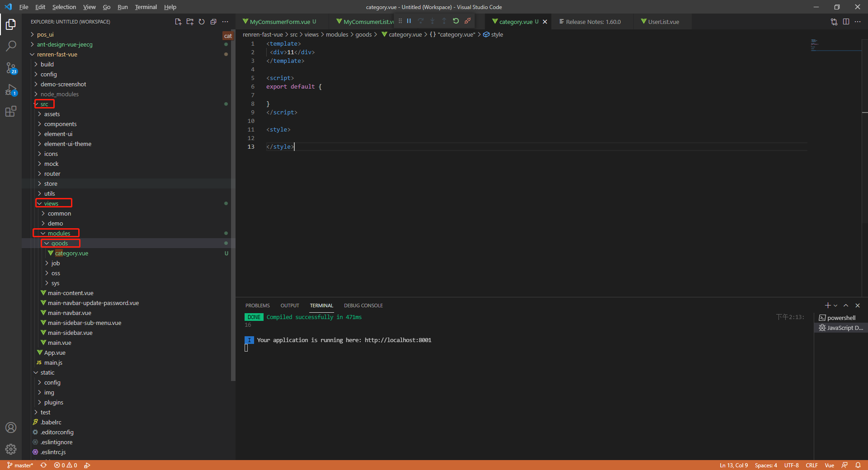Open the Extensions view
Screen dimensions: 868x470
tap(11, 111)
